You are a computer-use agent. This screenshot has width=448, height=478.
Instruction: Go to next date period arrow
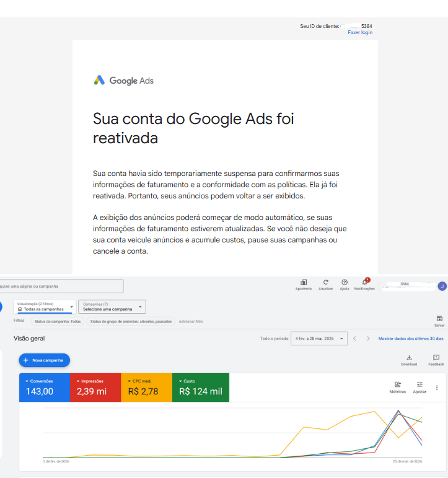tap(368, 339)
